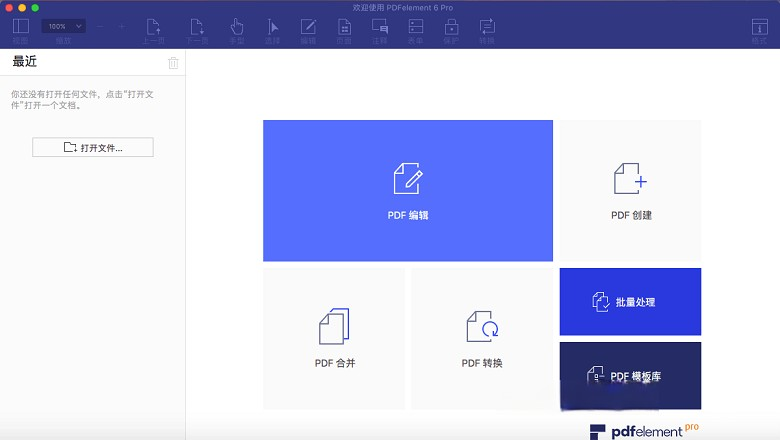Screen dimensions: 780x440
Task: Click the 最近 recent heading
Action: point(25,62)
